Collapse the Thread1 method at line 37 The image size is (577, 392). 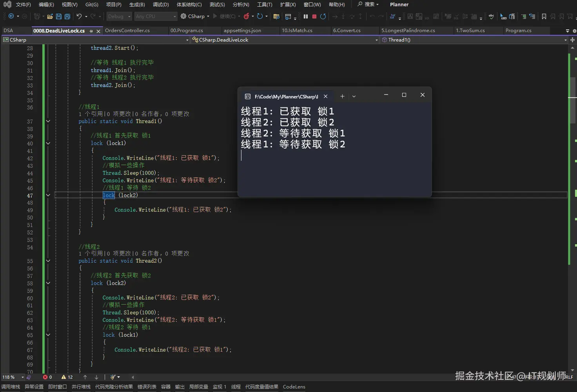(48, 121)
